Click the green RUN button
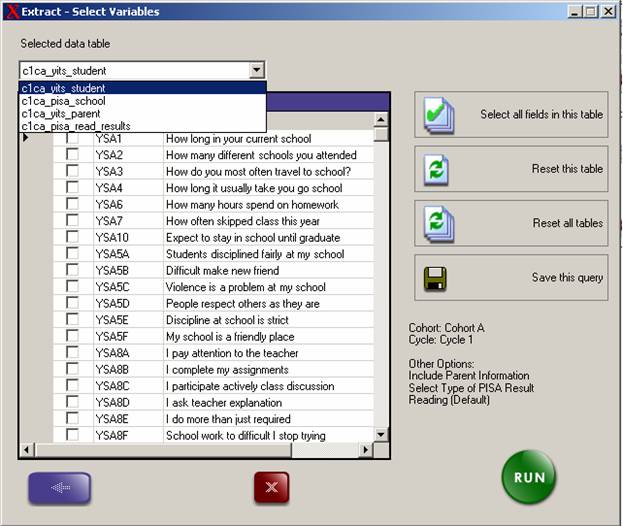623x526 pixels. (x=528, y=477)
